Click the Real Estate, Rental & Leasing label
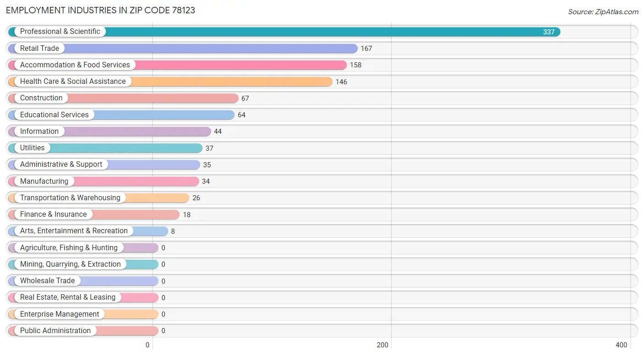 coord(68,297)
